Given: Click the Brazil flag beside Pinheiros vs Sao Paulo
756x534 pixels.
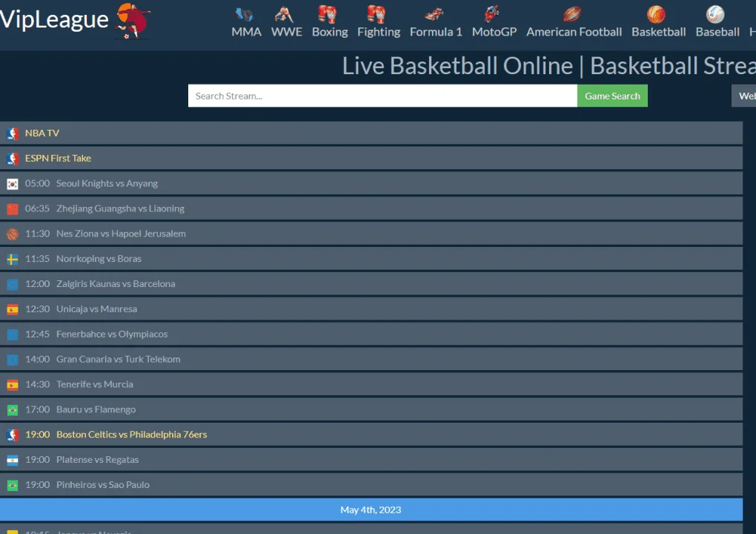Looking at the screenshot, I should click(x=13, y=485).
